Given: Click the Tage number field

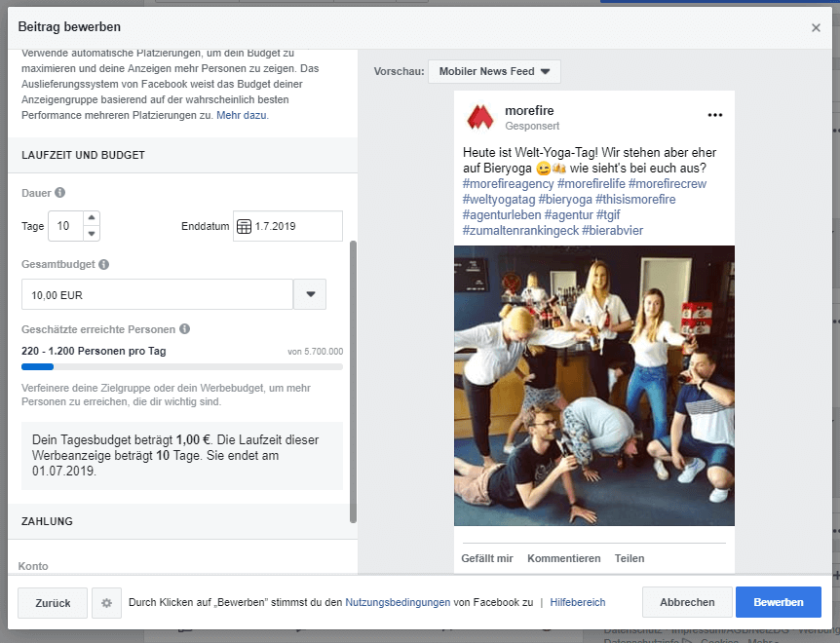Looking at the screenshot, I should 65,226.
